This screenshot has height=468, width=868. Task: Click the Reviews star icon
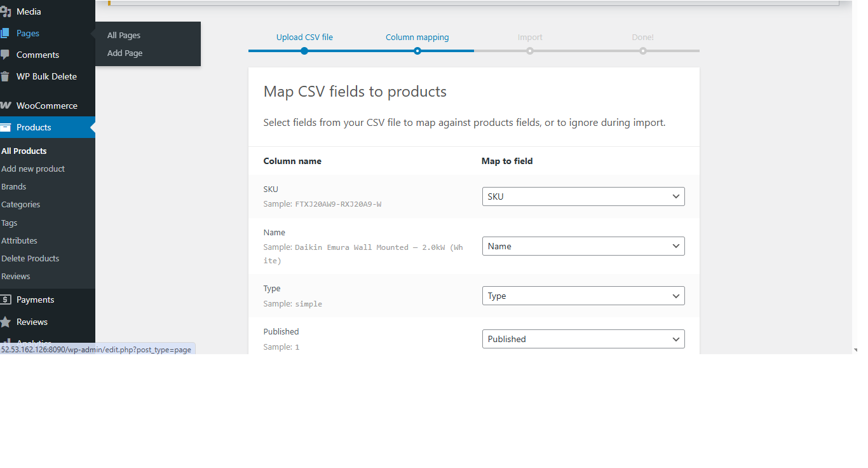pos(5,322)
